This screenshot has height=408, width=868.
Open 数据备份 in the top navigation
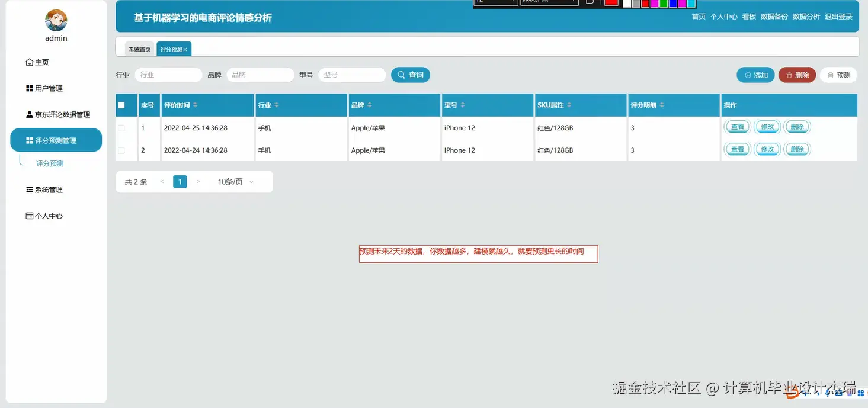pyautogui.click(x=774, y=17)
